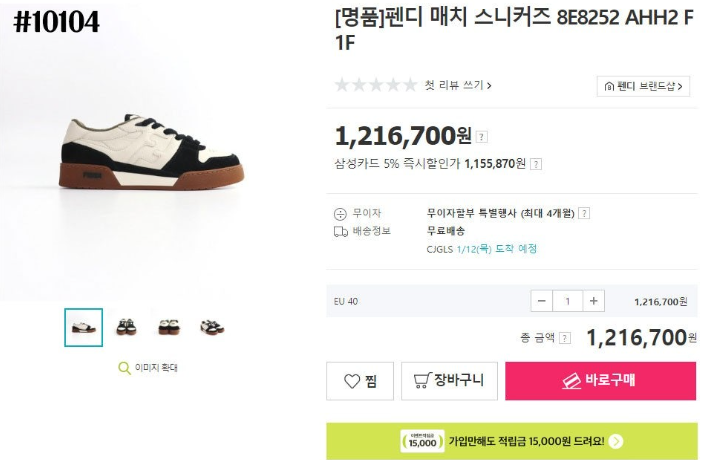Click the help icon beside the 1,216,700원 price

click(482, 137)
